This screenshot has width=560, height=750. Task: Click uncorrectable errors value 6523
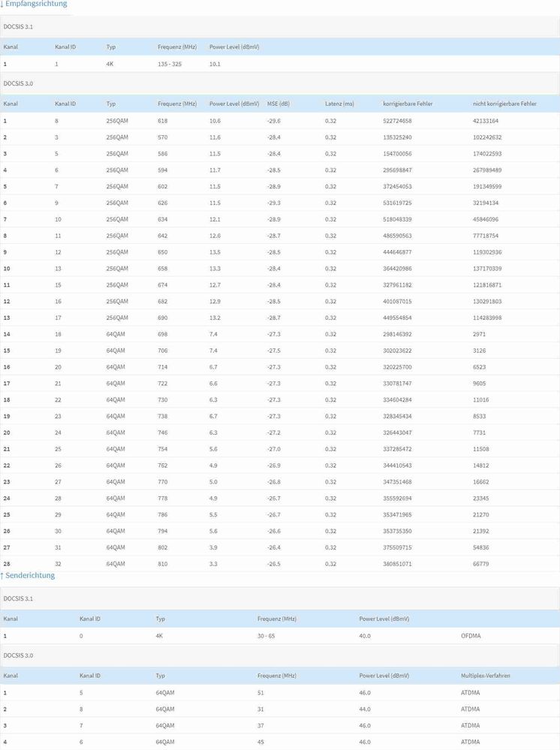click(479, 367)
